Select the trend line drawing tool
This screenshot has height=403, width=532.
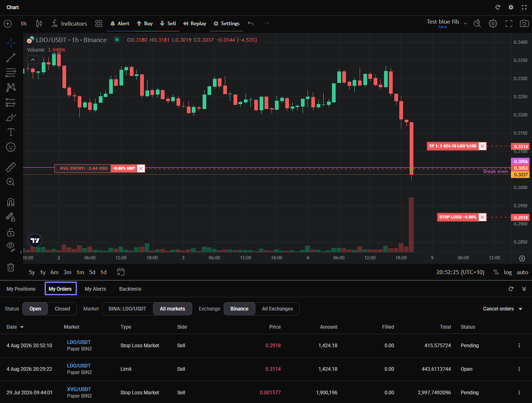pyautogui.click(x=11, y=58)
